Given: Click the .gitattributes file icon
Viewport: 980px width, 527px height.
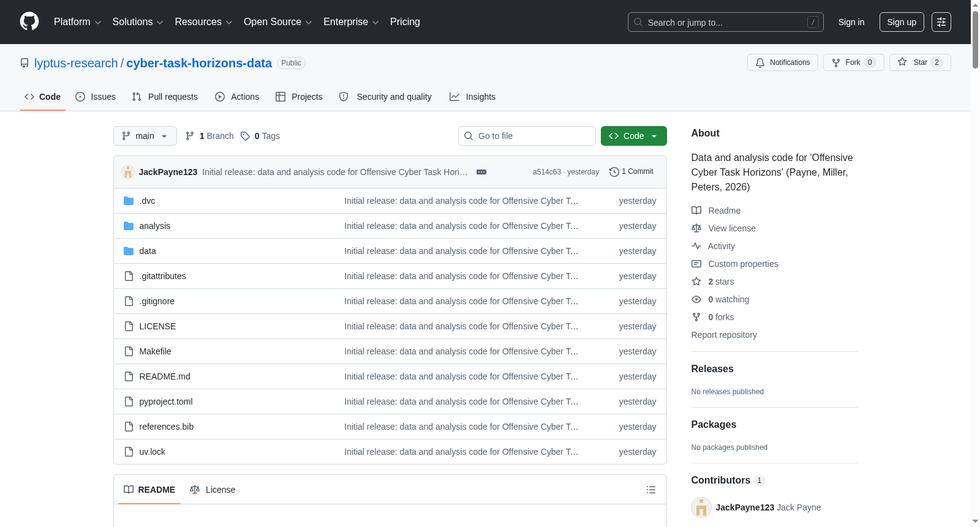Looking at the screenshot, I should pyautogui.click(x=129, y=276).
